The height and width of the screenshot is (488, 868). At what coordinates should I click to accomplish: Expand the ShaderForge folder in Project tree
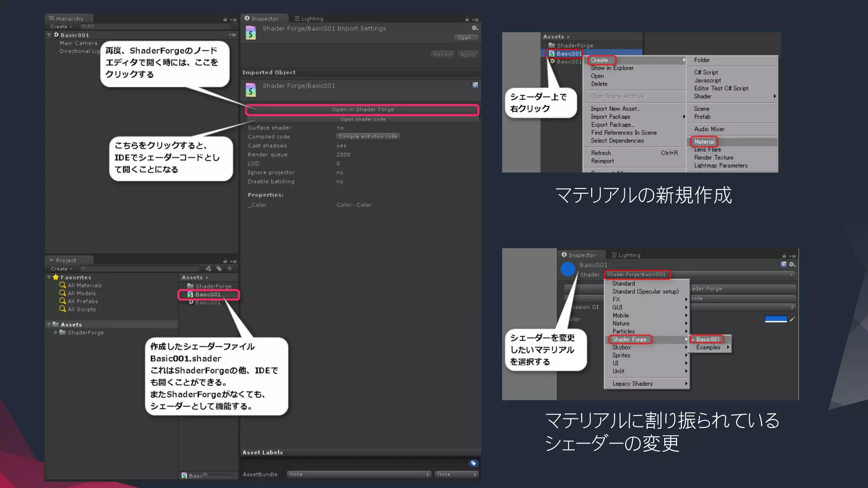56,333
